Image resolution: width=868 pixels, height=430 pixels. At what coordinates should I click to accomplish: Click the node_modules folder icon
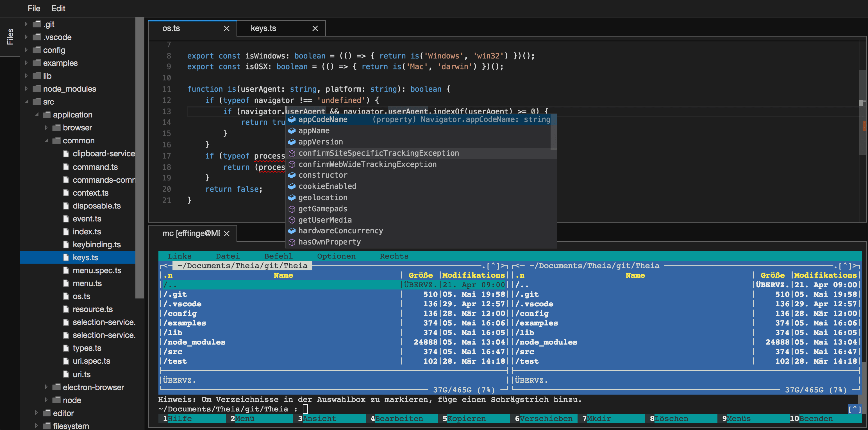point(37,88)
